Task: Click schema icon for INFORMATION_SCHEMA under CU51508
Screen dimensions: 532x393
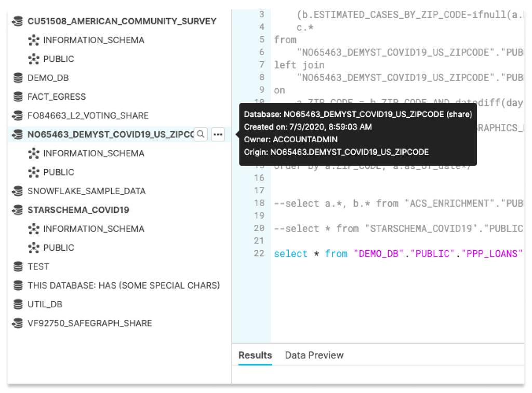Action: (x=34, y=40)
